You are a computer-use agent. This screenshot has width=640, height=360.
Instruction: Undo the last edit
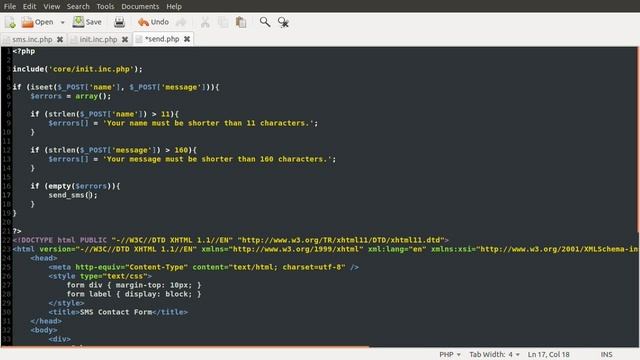153,22
